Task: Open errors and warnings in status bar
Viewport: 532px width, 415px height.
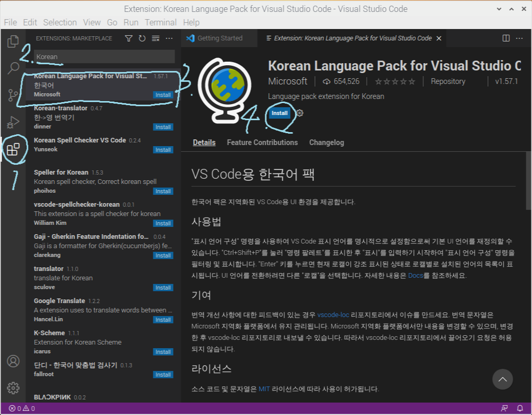Action: [22, 409]
